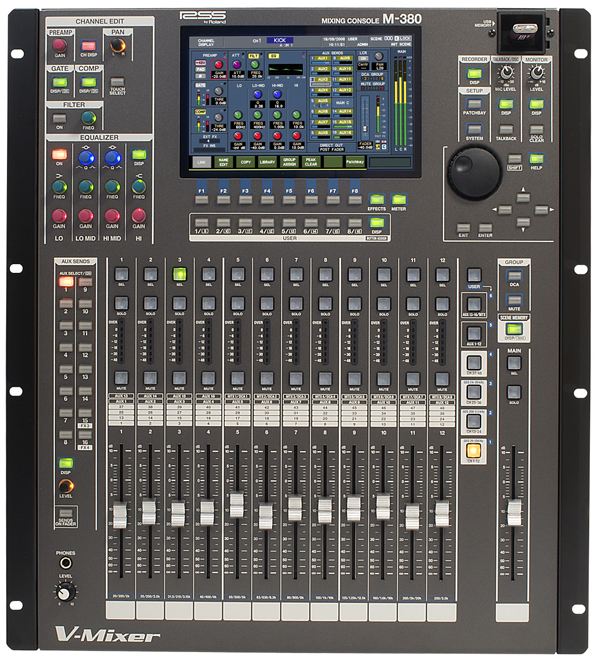Toggle the FILTER ON button
The height and width of the screenshot is (659, 600).
(58, 115)
